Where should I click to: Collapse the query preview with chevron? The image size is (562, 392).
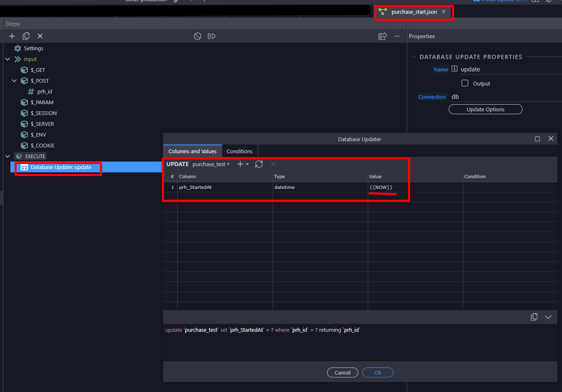pos(548,317)
